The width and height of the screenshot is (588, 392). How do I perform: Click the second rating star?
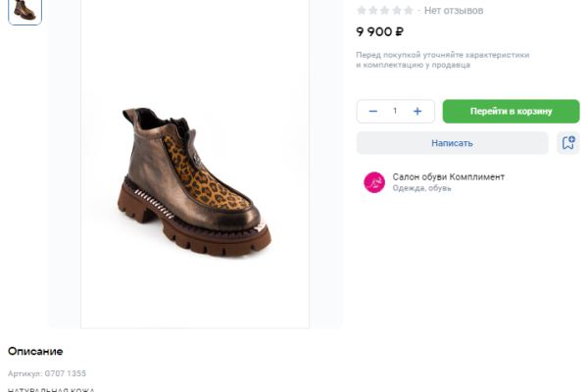(373, 11)
